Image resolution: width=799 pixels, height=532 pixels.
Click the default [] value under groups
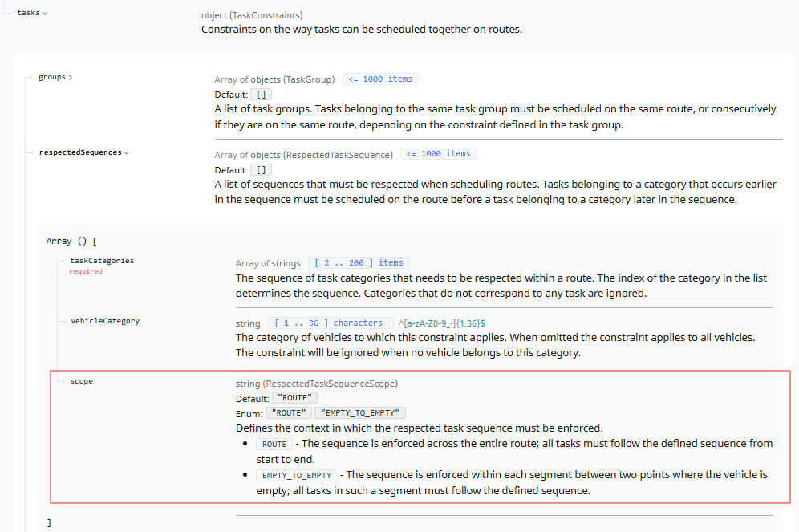pyautogui.click(x=262, y=95)
